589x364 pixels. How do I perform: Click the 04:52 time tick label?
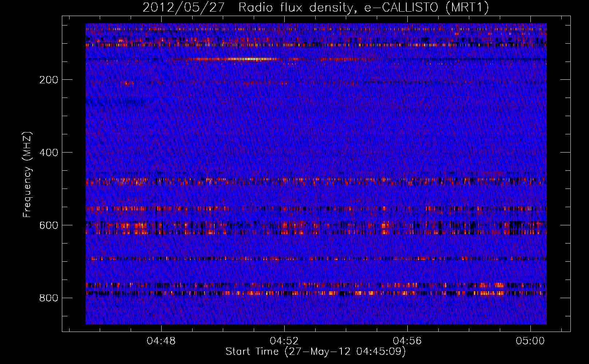click(284, 341)
